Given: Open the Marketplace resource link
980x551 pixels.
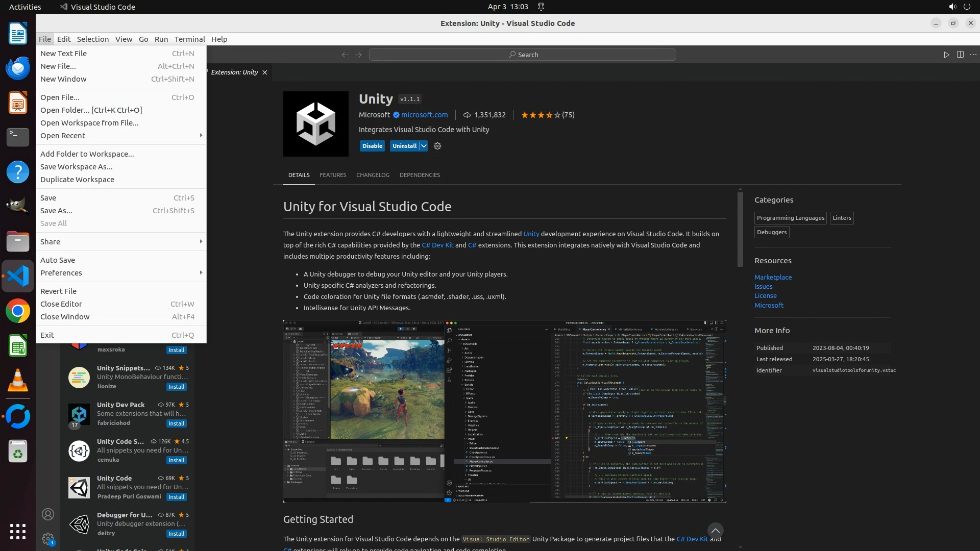Looking at the screenshot, I should point(773,277).
